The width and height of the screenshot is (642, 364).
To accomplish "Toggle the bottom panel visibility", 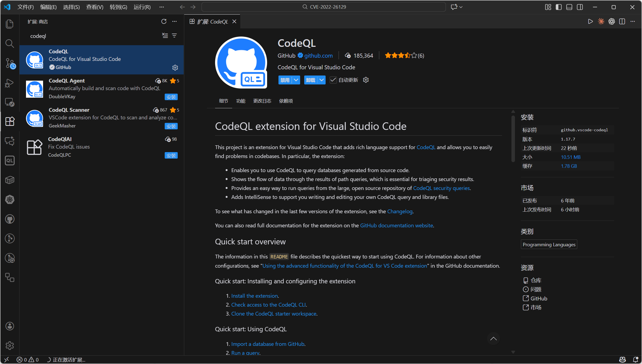I will 569,7.
